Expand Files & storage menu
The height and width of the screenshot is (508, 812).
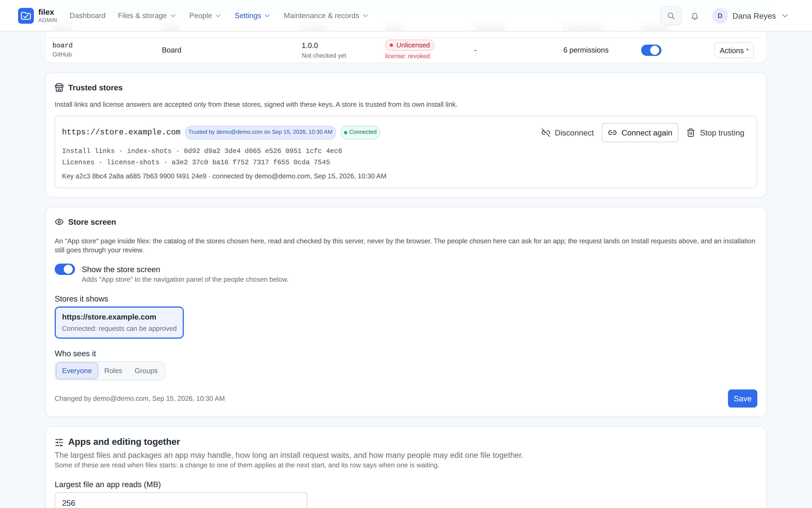click(x=147, y=16)
